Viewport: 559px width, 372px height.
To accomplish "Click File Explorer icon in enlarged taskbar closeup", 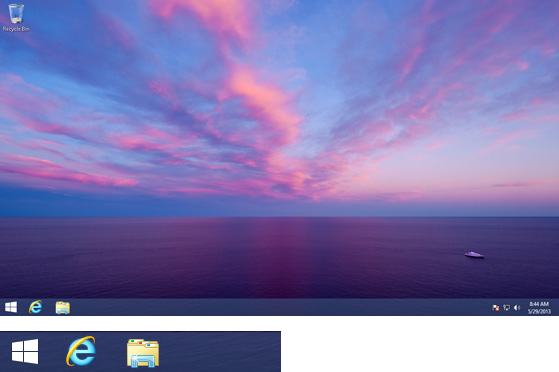I will tap(143, 353).
